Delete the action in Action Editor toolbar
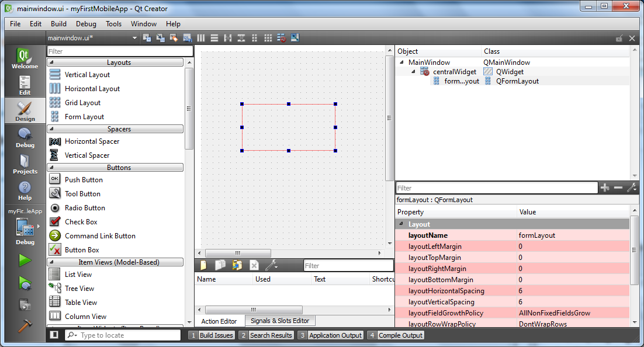The image size is (644, 347). pyautogui.click(x=254, y=265)
